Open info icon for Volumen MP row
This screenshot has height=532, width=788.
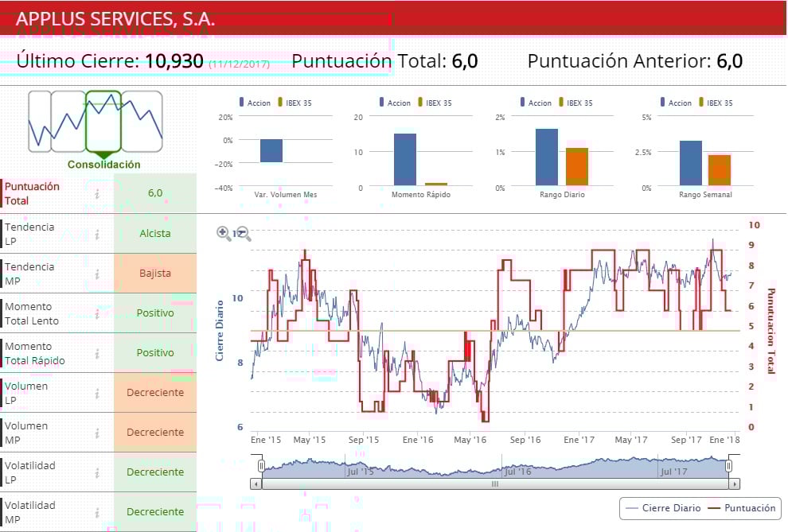pyautogui.click(x=97, y=433)
